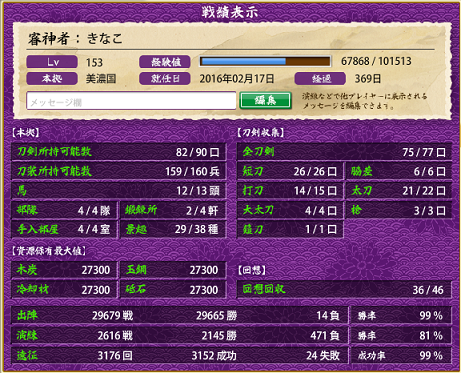Viewport: 461px width, 373px height.
Task: Select the 太刀 cell 21 / 22
Action: [x=399, y=191]
